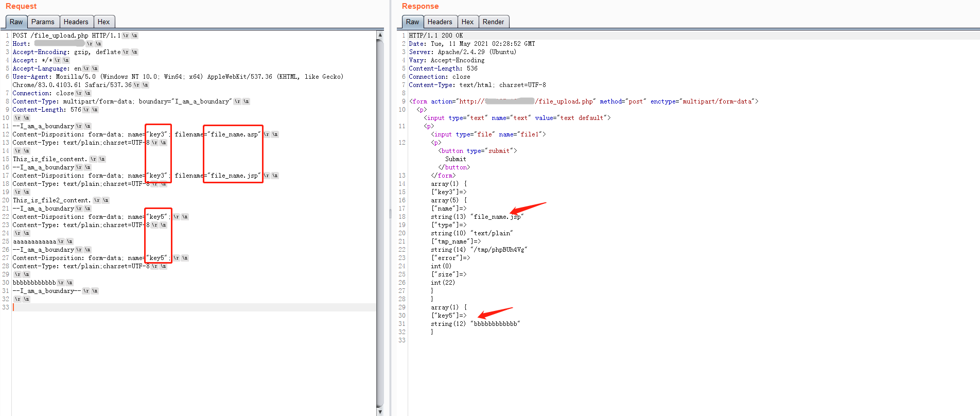980x416 pixels.
Task: Open the Response Render tab
Action: click(493, 22)
